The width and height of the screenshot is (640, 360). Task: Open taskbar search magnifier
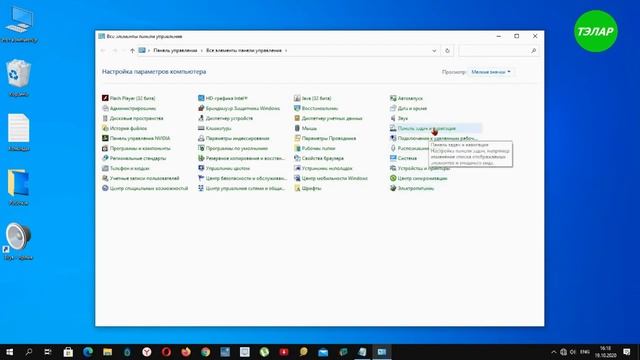pyautogui.click(x=29, y=352)
